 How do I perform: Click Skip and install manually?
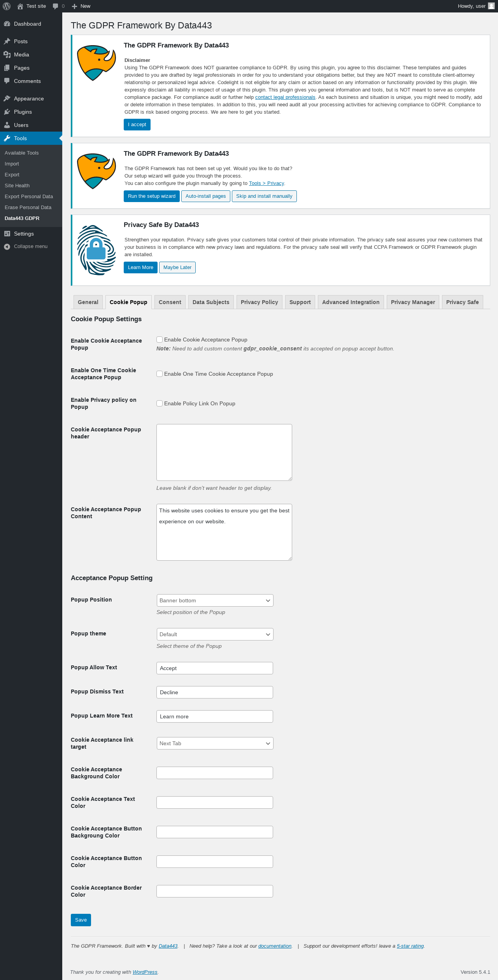point(264,196)
